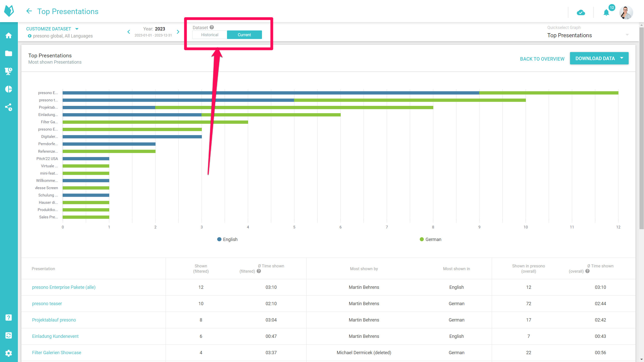The width and height of the screenshot is (644, 362).
Task: Click the scrollbar down arrow
Action: pyautogui.click(x=641, y=359)
